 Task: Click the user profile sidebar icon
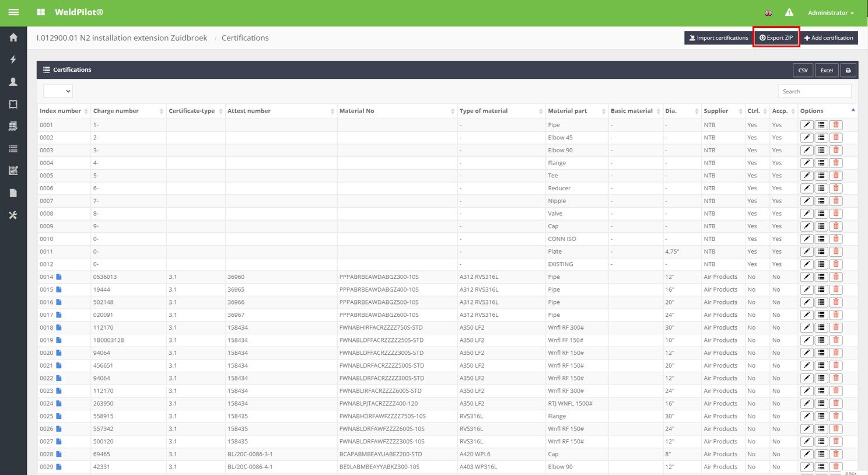(x=13, y=82)
